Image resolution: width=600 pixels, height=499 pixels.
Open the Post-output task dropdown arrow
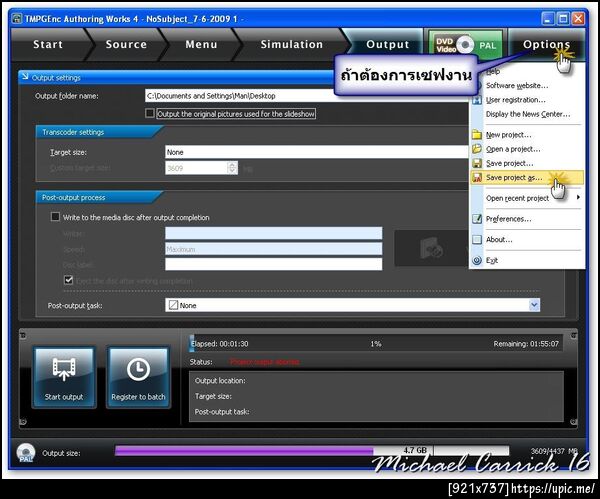(534, 305)
